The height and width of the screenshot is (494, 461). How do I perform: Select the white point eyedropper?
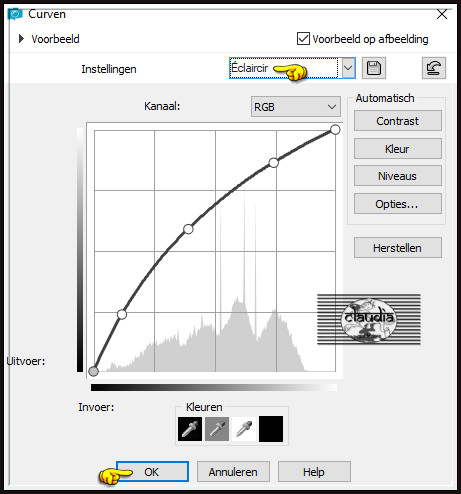(x=244, y=429)
